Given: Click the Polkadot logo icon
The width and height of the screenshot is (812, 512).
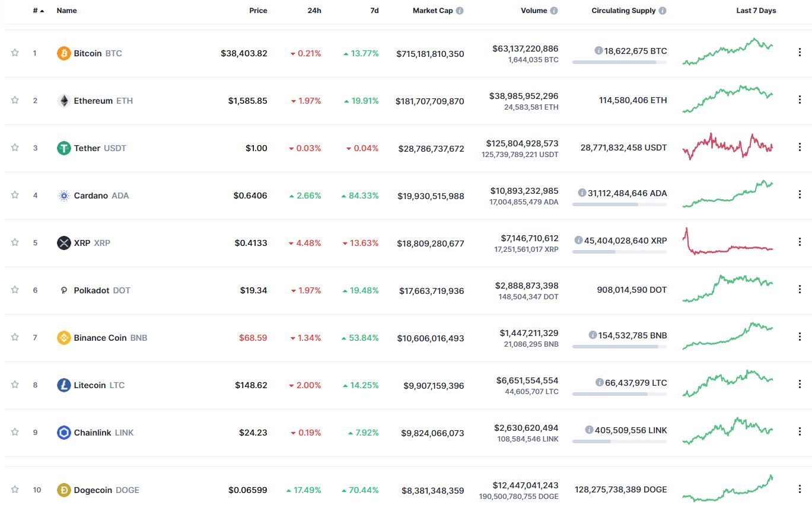Looking at the screenshot, I should [63, 290].
